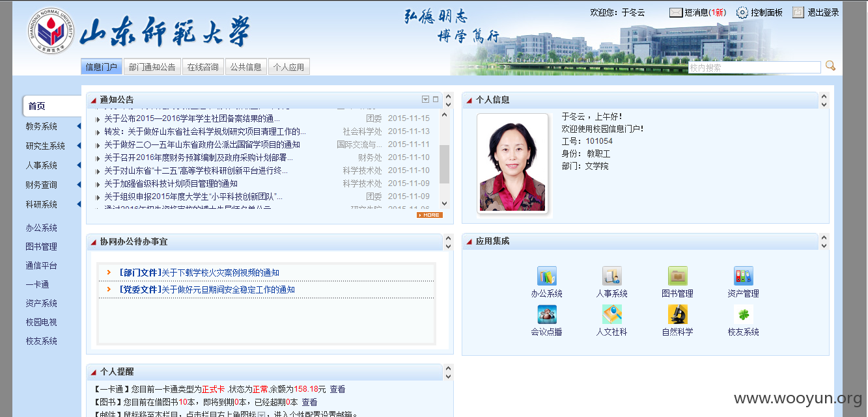Open notice 关于加强省级科技计划项目管理的通知
This screenshot has height=417, width=868.
point(171,183)
